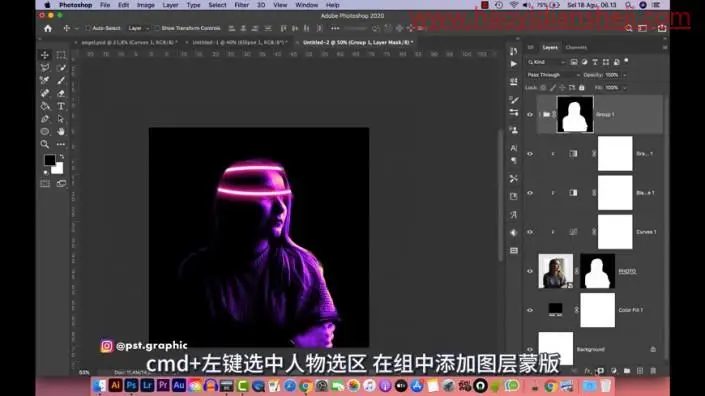Screen dimensions: 705x396
Task: Toggle the layer filtering on/off switch
Action: pos(626,61)
